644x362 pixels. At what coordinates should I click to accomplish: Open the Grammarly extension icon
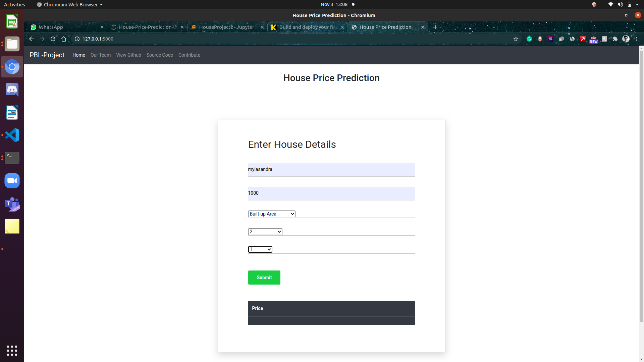pyautogui.click(x=529, y=39)
